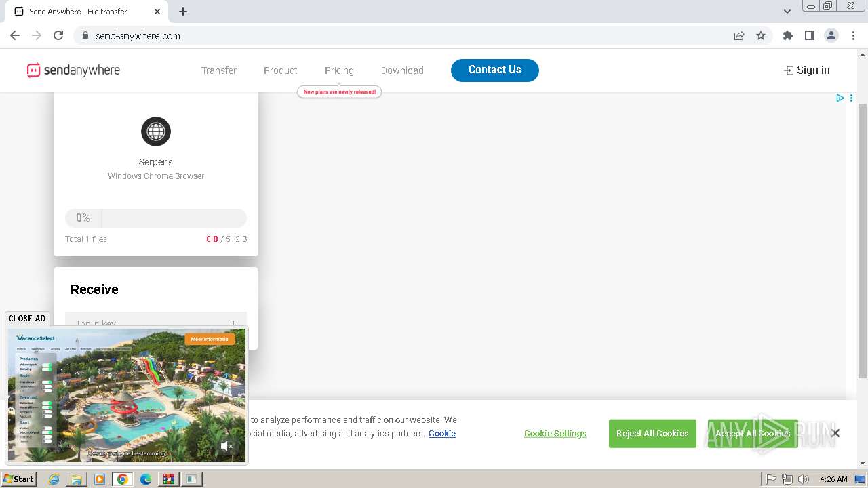This screenshot has height=488, width=868.
Task: Open the ad options three-dot icon
Action: tap(851, 98)
